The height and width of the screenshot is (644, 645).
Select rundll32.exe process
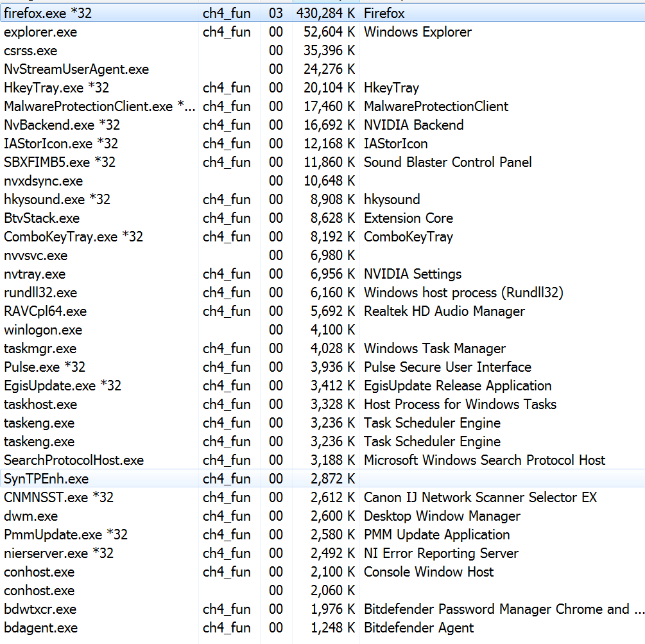click(x=40, y=293)
